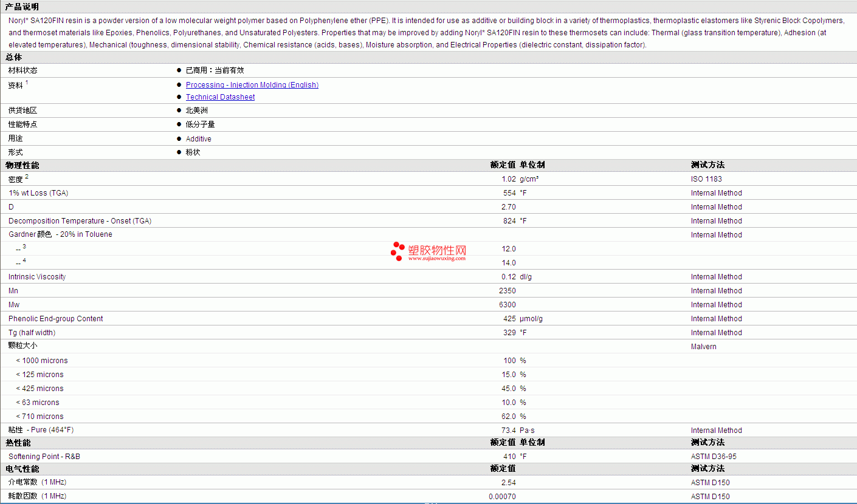The height and width of the screenshot is (504, 857).
Task: Click the 总体 section header
Action: (14, 57)
